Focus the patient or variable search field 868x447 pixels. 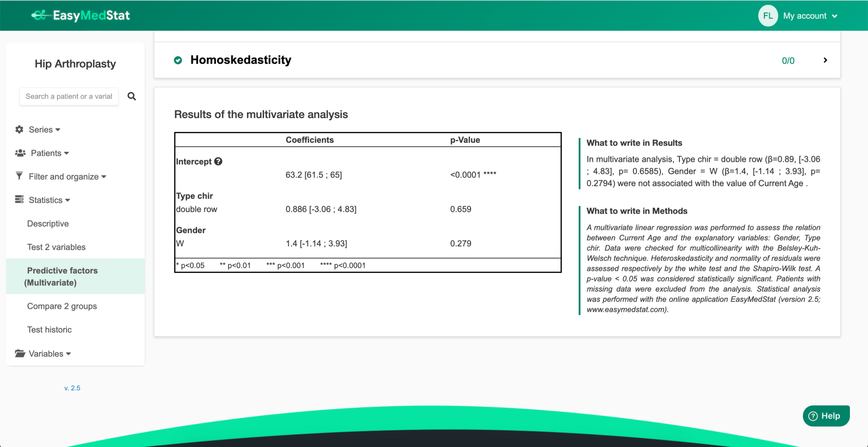click(x=69, y=96)
